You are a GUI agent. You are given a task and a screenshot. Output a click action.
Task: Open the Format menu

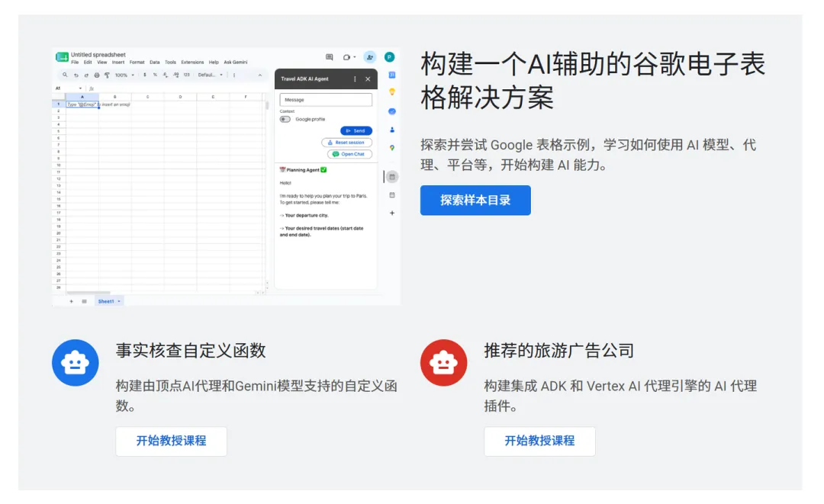137,63
